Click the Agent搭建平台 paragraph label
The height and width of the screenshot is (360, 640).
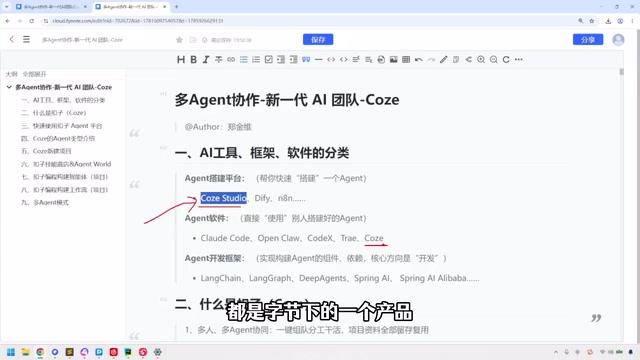215,178
